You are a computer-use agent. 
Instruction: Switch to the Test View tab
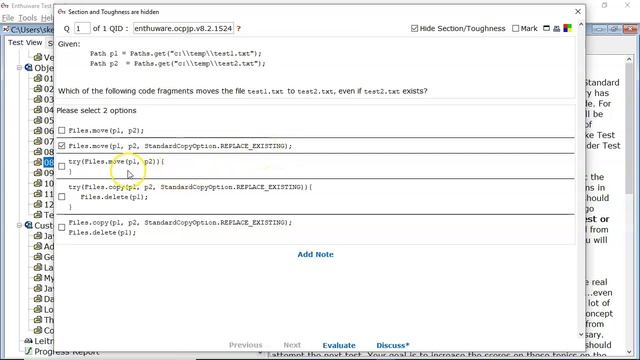tap(25, 42)
